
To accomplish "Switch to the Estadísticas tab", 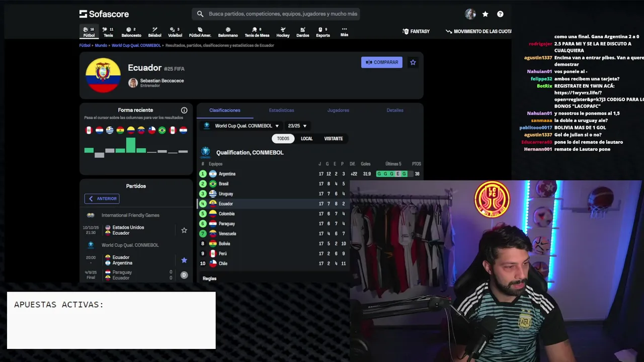I will point(281,110).
